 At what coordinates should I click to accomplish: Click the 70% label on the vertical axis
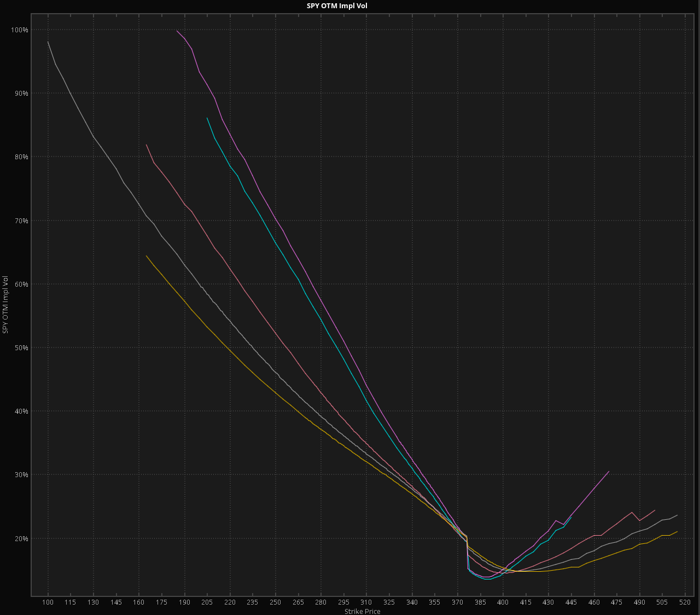[x=21, y=221]
